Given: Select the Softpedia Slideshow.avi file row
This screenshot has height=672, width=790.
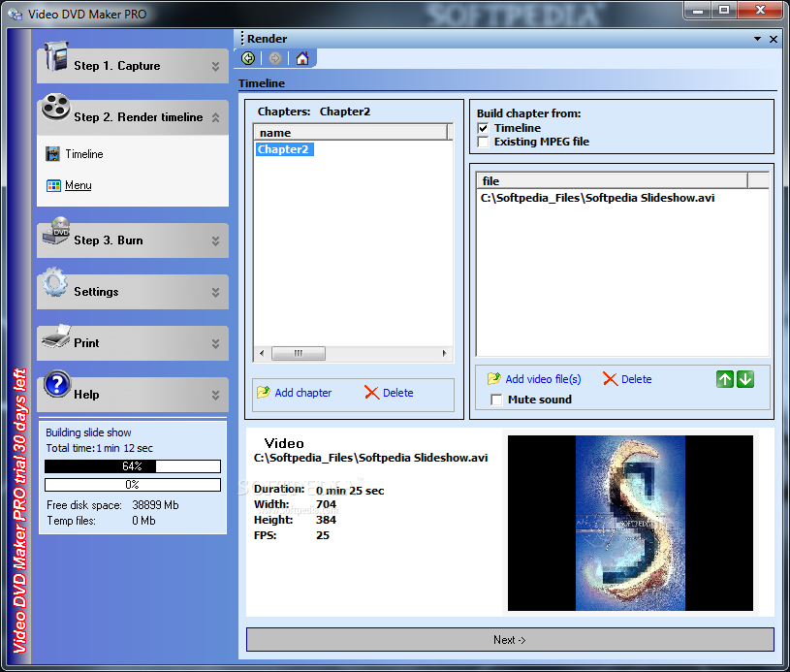Looking at the screenshot, I should (x=597, y=198).
